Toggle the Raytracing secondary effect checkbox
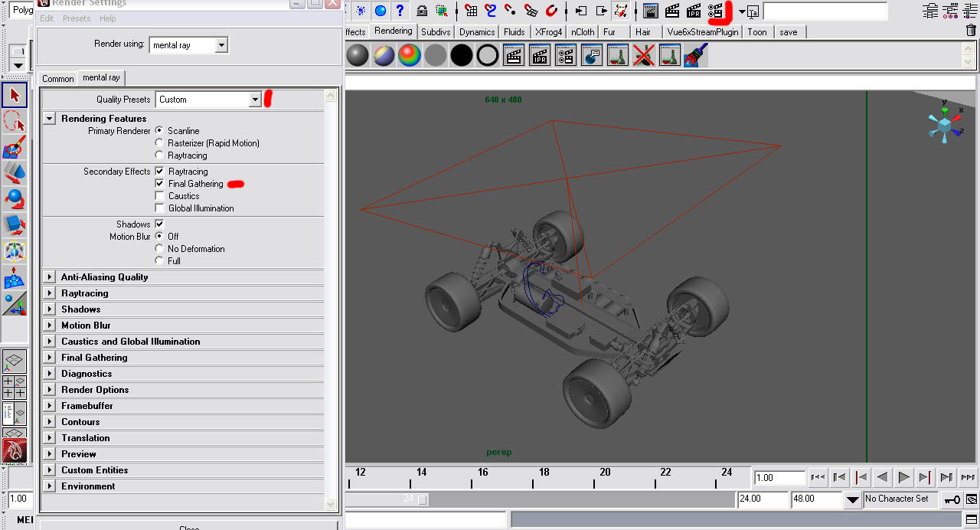The height and width of the screenshot is (530, 980). [159, 172]
